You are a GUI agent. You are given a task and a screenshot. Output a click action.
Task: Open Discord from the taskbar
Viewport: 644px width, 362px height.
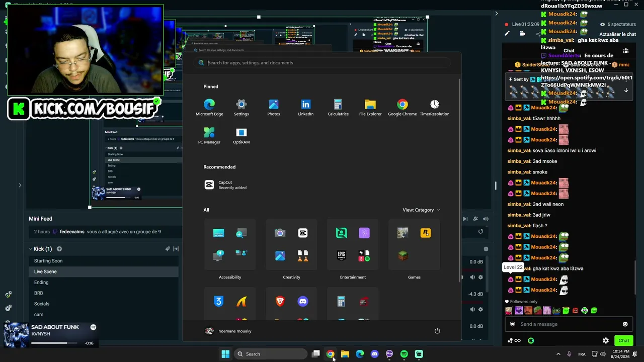click(374, 354)
